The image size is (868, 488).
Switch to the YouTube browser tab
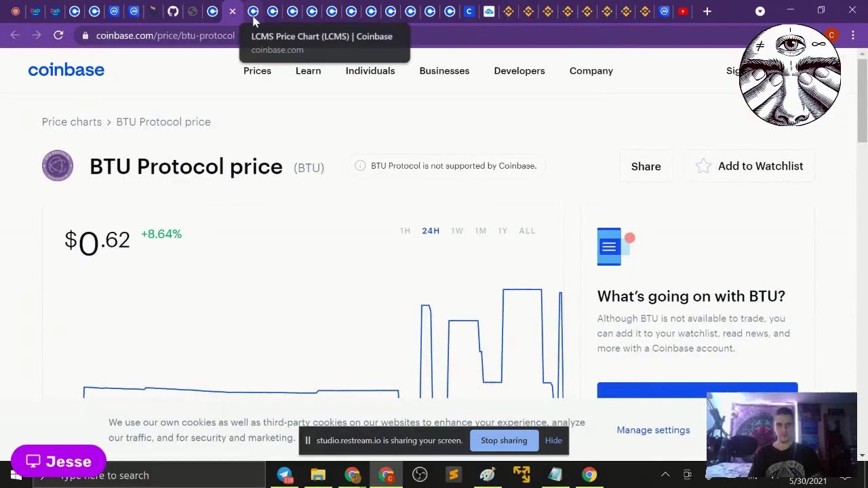pyautogui.click(x=683, y=11)
